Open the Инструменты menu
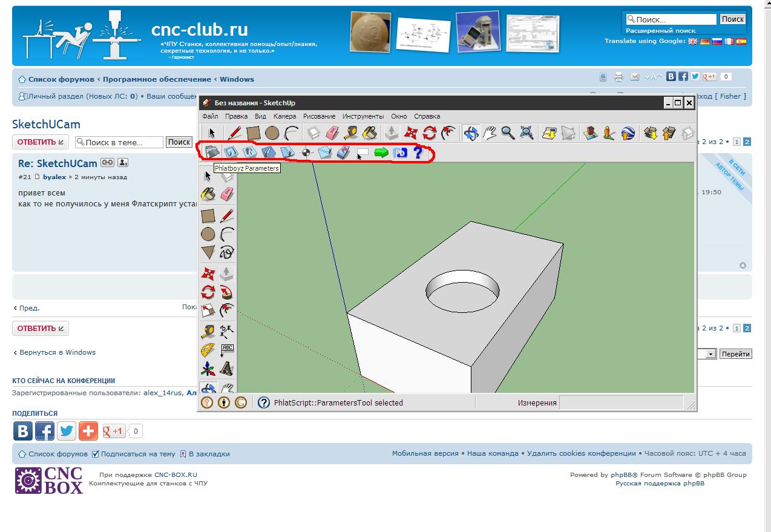 (x=363, y=116)
